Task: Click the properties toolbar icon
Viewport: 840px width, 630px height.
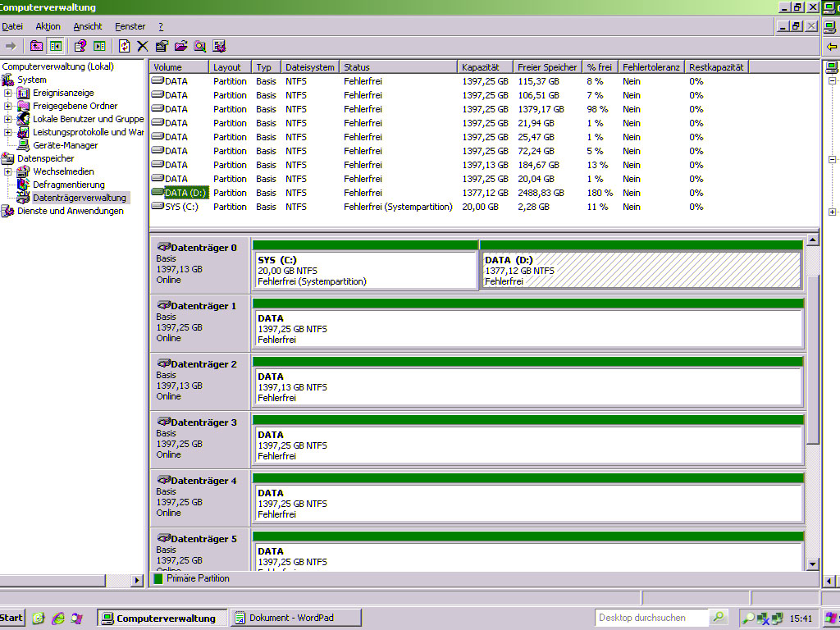Action: point(162,46)
